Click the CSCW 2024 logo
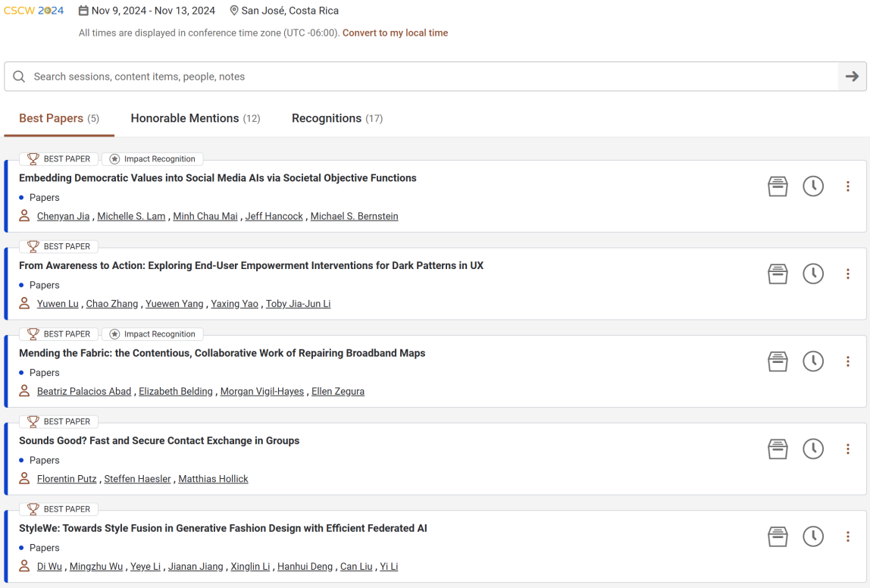The width and height of the screenshot is (870, 588). pyautogui.click(x=34, y=11)
